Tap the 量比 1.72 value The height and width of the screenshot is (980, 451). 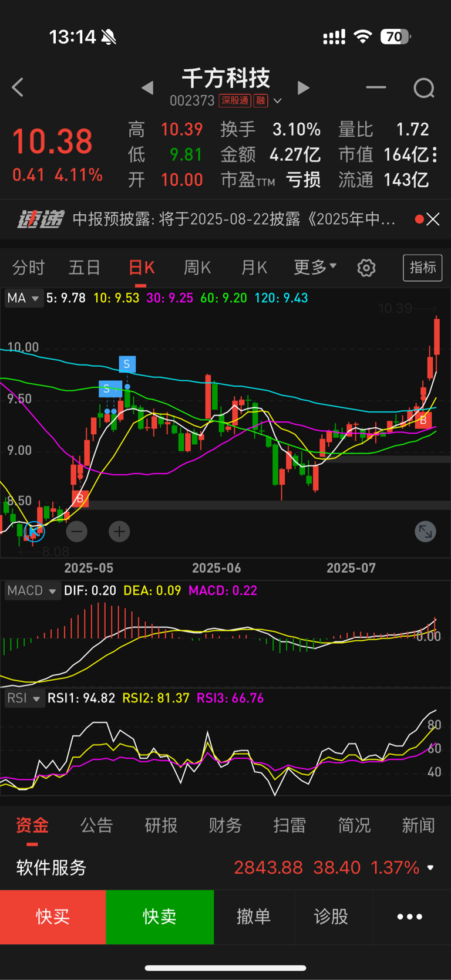(412, 129)
